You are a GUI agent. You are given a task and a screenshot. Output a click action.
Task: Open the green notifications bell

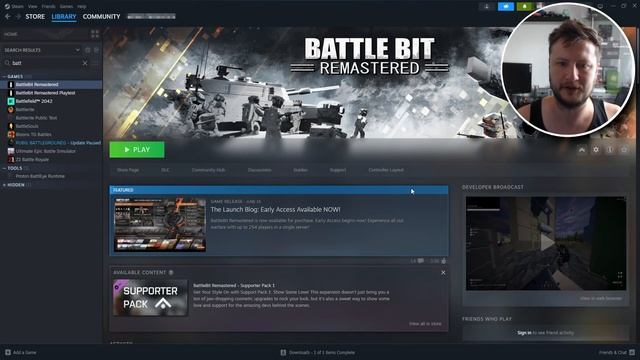(524, 7)
